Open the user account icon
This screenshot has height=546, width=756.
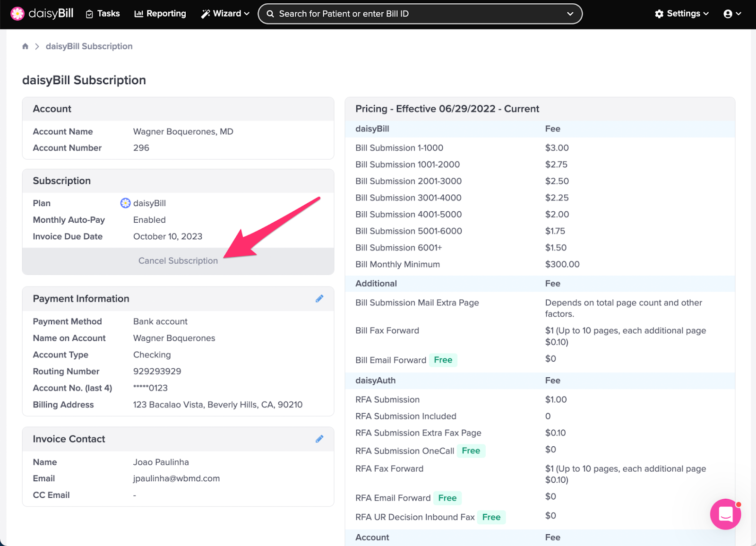coord(729,13)
